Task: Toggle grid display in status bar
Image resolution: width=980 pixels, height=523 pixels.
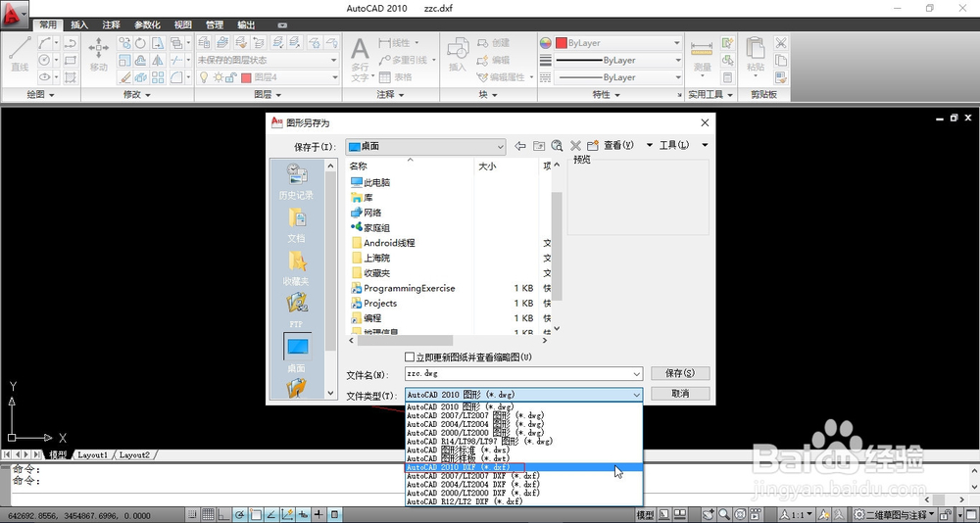Action: [208, 515]
